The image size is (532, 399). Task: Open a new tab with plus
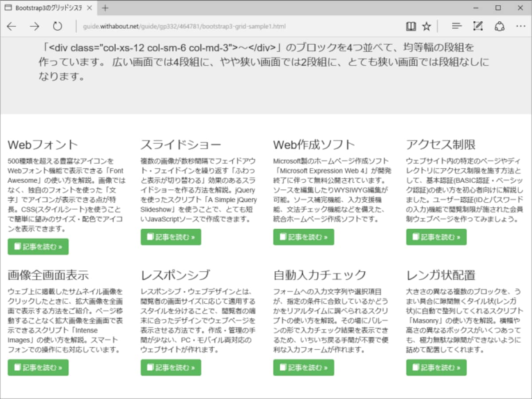(x=105, y=8)
